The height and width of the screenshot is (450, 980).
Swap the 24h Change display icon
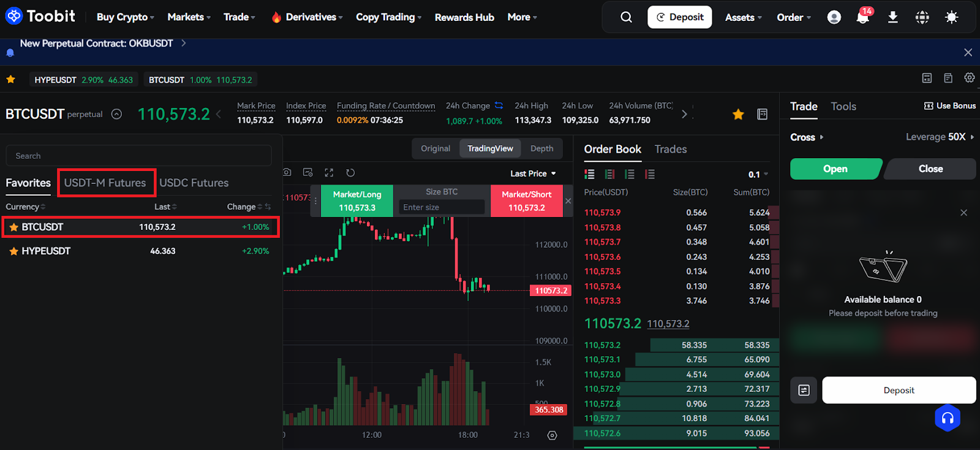click(499, 105)
